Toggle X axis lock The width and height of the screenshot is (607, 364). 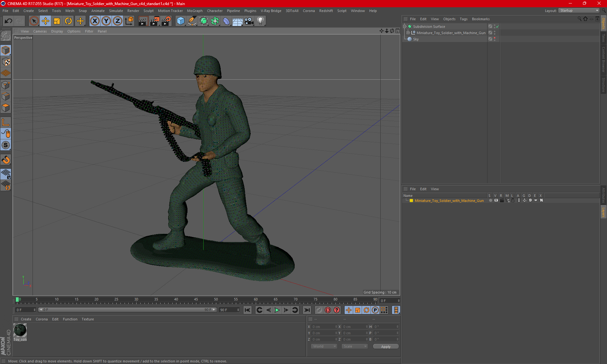pyautogui.click(x=95, y=21)
